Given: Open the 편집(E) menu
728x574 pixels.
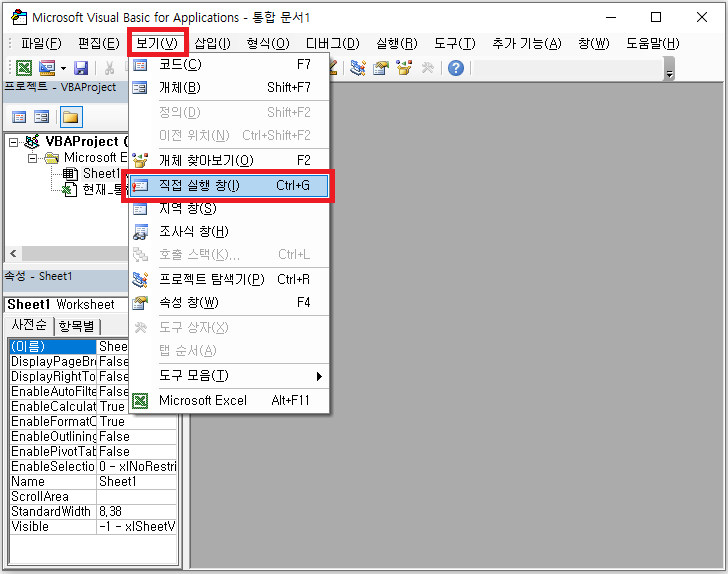Looking at the screenshot, I should pos(98,44).
